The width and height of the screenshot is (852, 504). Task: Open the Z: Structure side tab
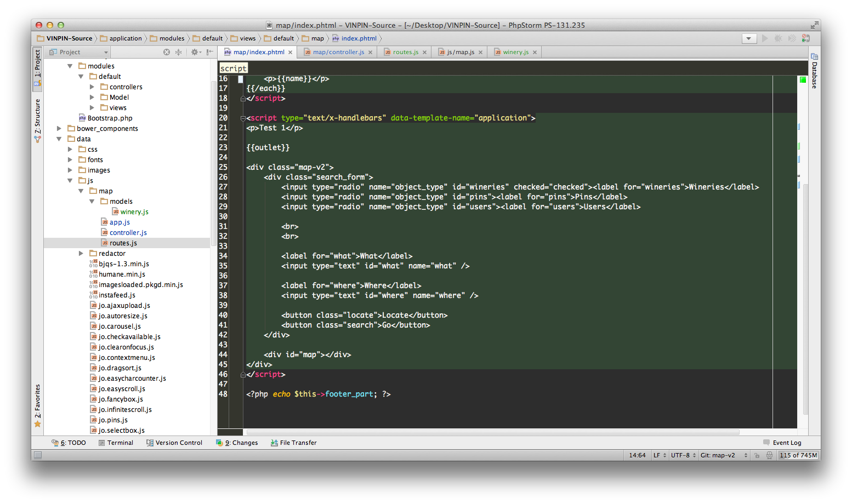click(37, 121)
